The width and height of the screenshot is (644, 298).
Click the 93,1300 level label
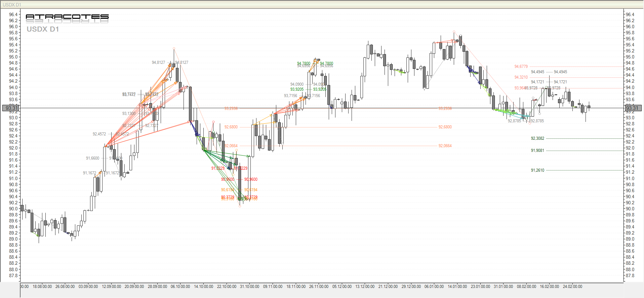pos(129,114)
